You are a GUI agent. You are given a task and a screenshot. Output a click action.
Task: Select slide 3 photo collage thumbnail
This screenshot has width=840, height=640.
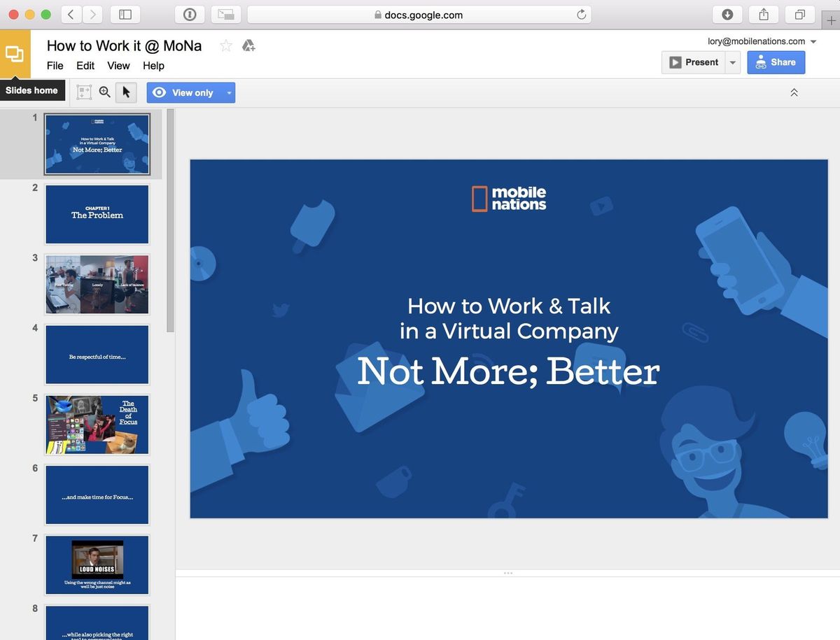pyautogui.click(x=97, y=284)
